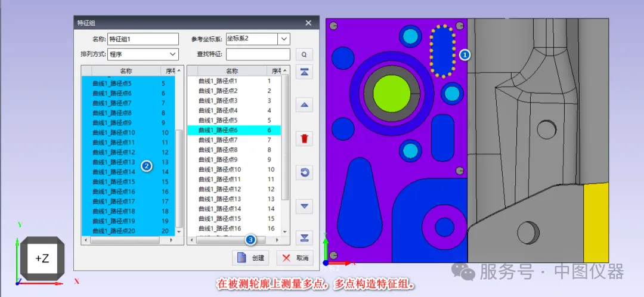Click the +Z view orientation cube
This screenshot has height=297, width=644.
(x=42, y=258)
